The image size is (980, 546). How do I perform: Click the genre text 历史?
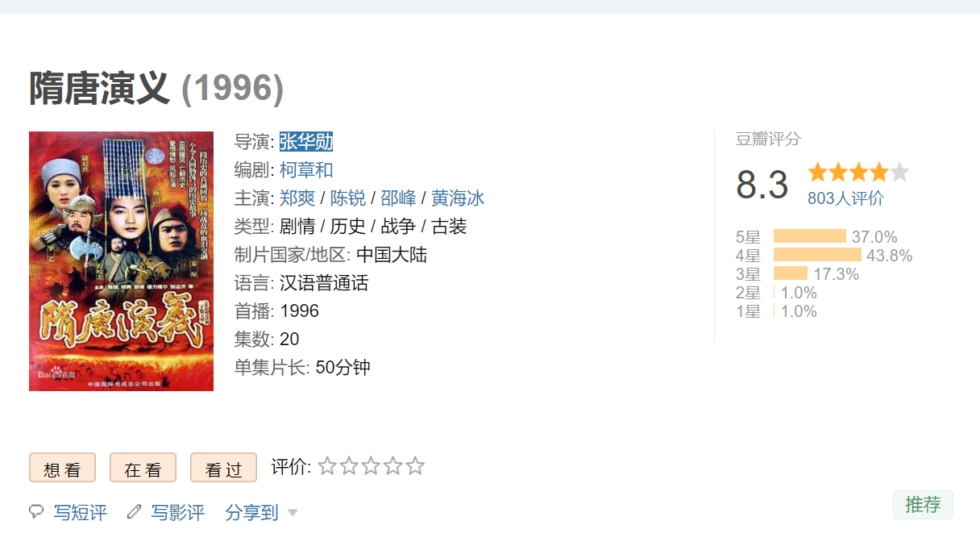[x=348, y=227]
